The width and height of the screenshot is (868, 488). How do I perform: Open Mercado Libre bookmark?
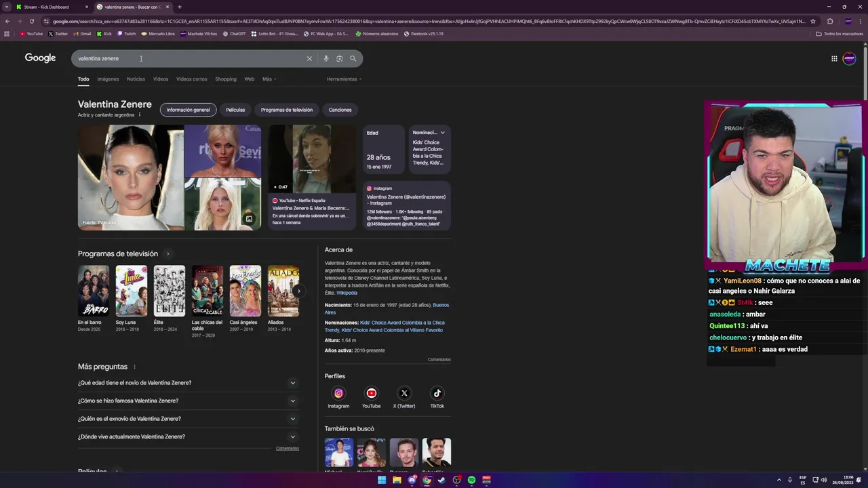(158, 33)
